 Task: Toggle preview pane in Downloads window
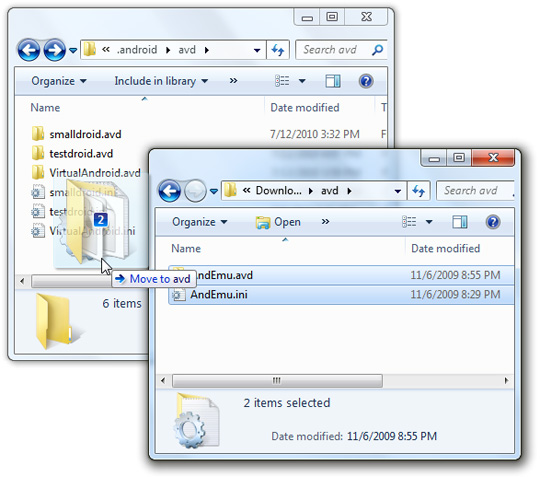[460, 222]
